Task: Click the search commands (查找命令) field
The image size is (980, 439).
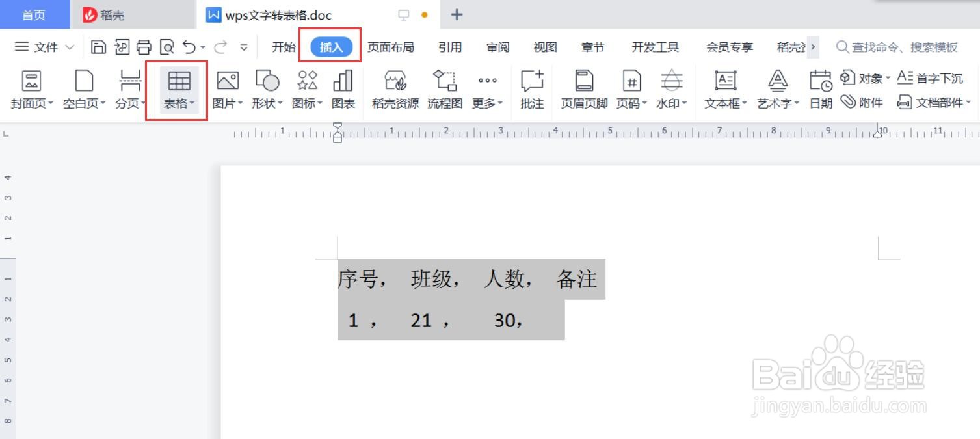Action: (897, 47)
